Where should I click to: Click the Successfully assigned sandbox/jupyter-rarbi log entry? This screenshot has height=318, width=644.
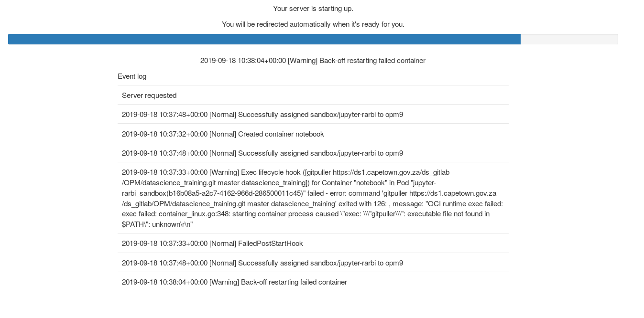pos(262,115)
